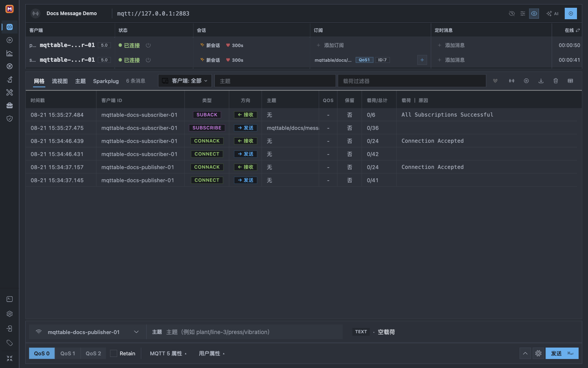Open the play-circle simulation sidebar icon
Screen dimensions: 588x368
9,40
